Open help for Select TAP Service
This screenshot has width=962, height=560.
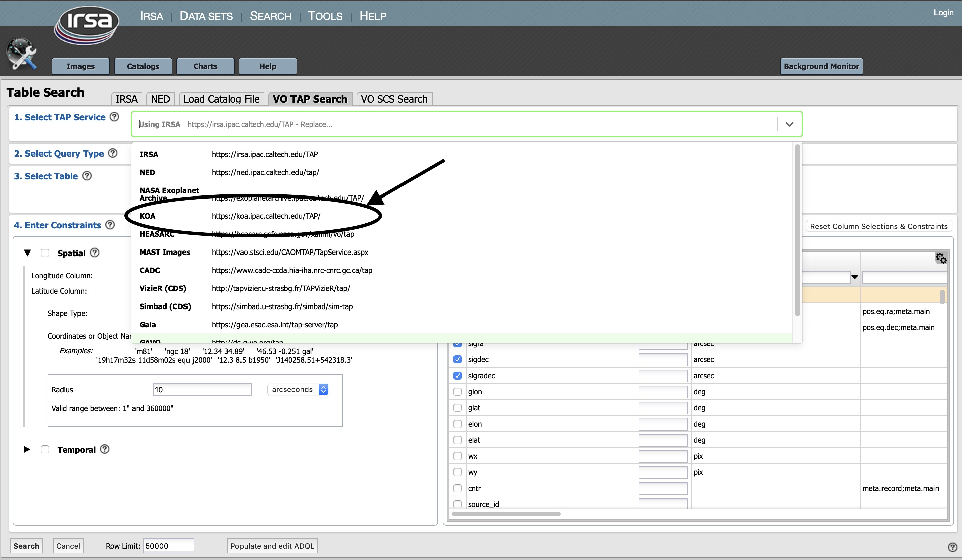pyautogui.click(x=114, y=117)
